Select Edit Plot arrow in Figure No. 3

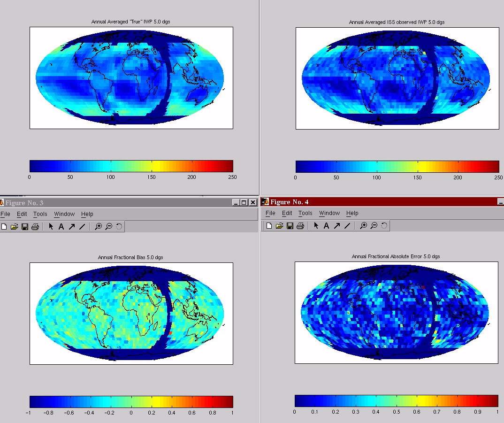(x=51, y=226)
